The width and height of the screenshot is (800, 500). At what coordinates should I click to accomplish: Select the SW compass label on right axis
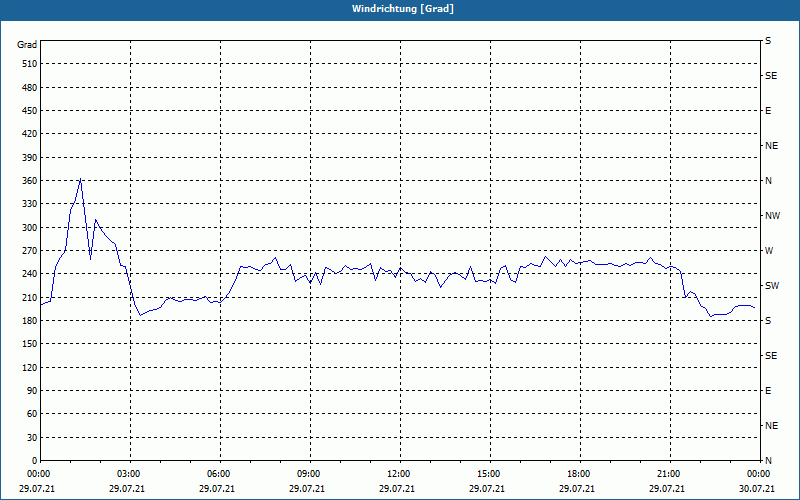[x=772, y=286]
